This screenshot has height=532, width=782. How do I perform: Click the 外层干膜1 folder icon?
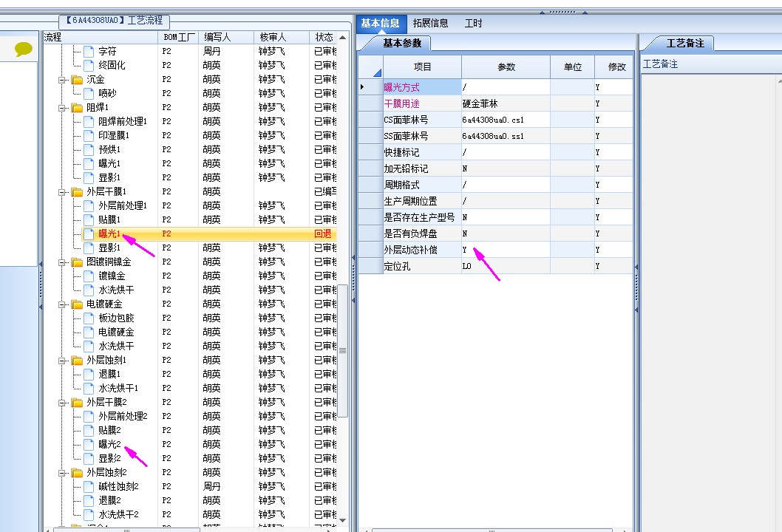(77, 191)
